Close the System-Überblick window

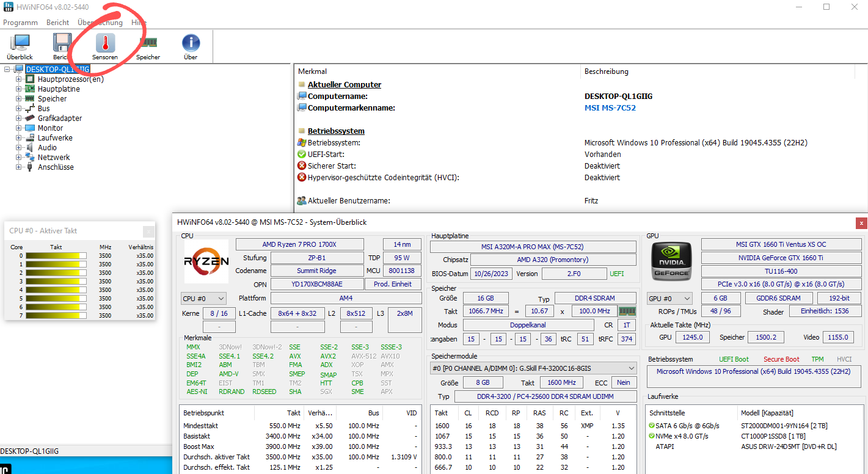click(861, 223)
